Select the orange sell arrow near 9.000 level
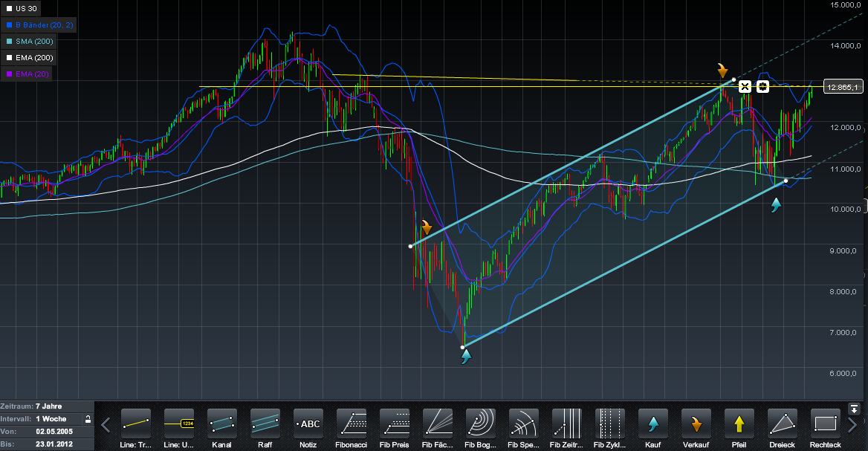This screenshot has width=868, height=451. [427, 227]
